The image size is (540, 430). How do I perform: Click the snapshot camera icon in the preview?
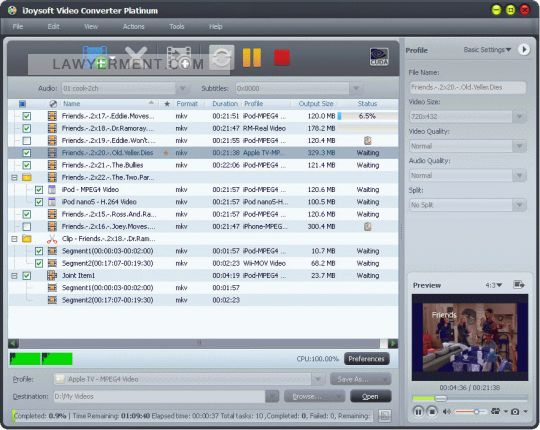[x=515, y=411]
